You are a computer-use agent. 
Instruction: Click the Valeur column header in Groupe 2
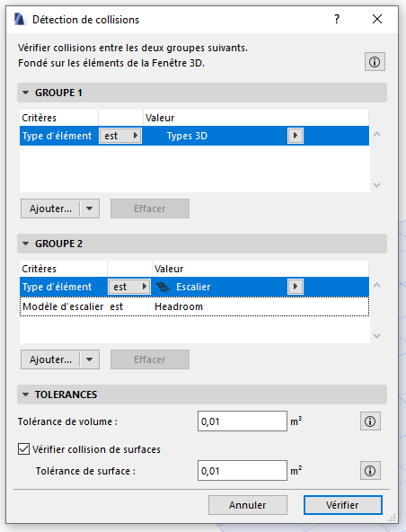tap(260, 269)
